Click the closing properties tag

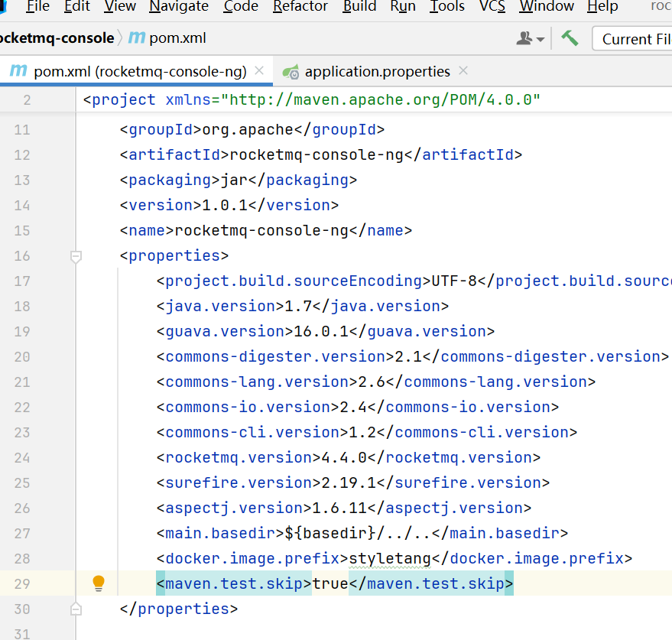pyautogui.click(x=179, y=609)
